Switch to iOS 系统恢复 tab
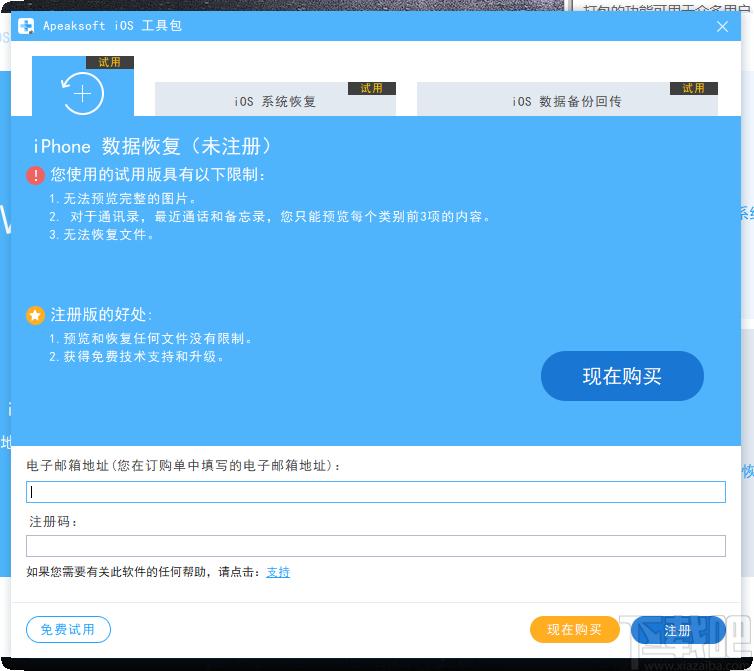The height and width of the screenshot is (671, 754). coord(275,99)
